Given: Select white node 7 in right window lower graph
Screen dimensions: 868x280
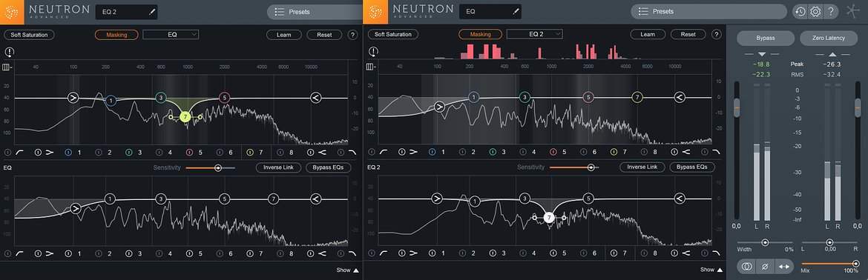Looking at the screenshot, I should click(548, 218).
